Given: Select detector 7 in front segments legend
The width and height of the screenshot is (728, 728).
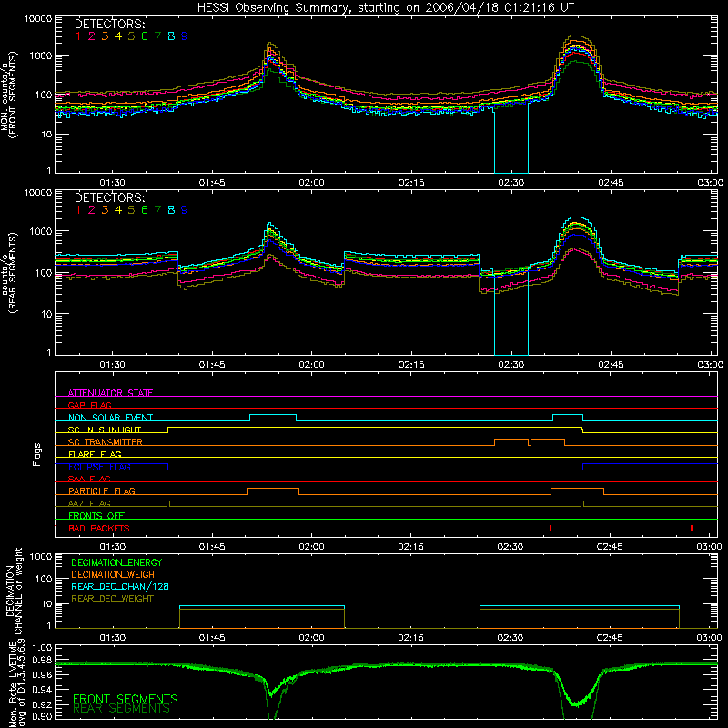Looking at the screenshot, I should (x=157, y=36).
